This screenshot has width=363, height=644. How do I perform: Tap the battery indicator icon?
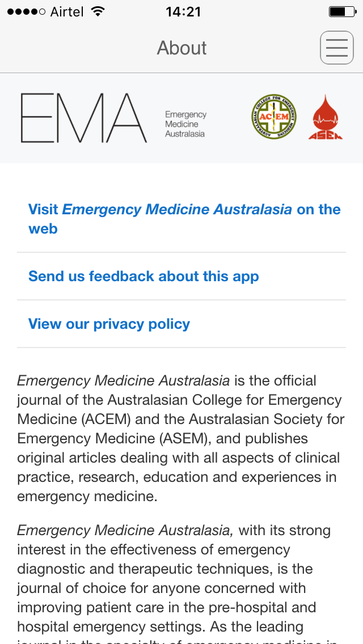[x=343, y=11]
